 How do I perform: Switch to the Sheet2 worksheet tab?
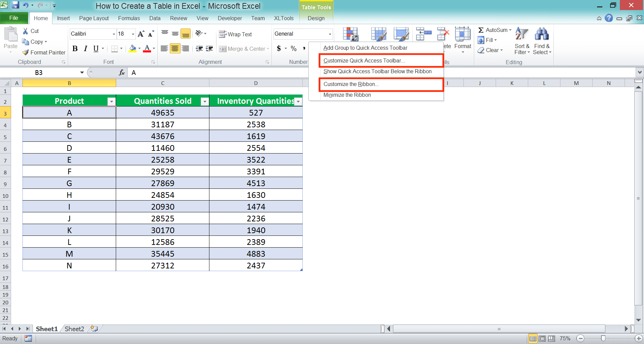74,329
